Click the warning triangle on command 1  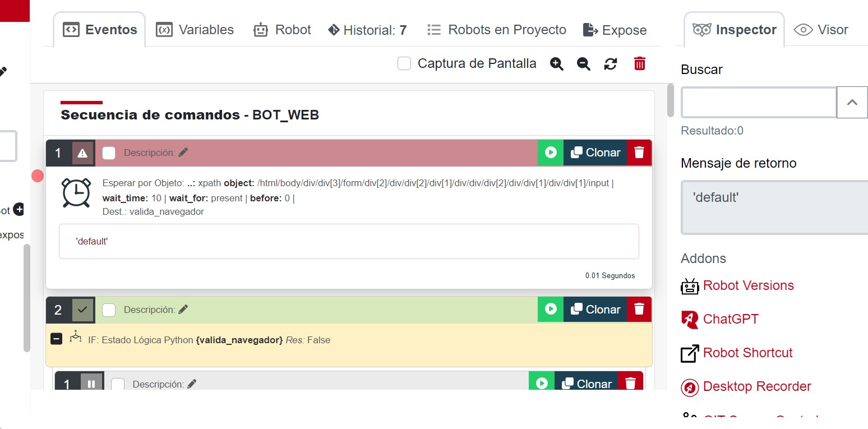click(82, 153)
